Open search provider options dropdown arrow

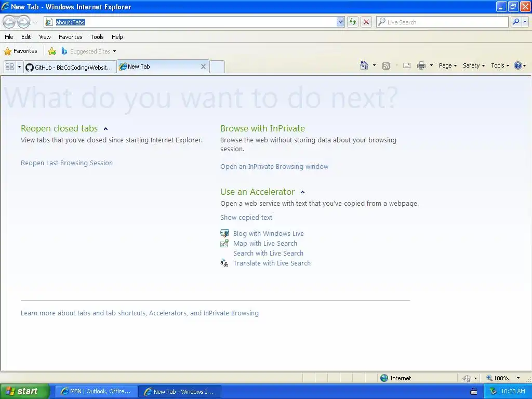[525, 22]
